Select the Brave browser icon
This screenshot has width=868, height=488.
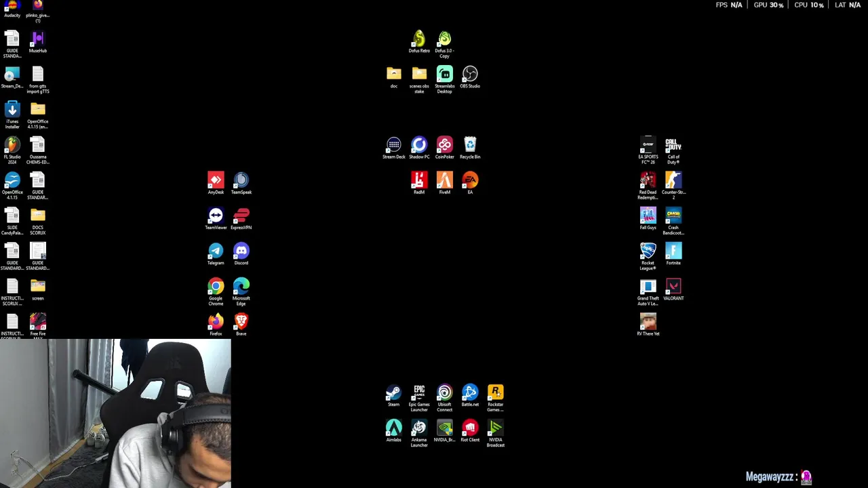(241, 325)
